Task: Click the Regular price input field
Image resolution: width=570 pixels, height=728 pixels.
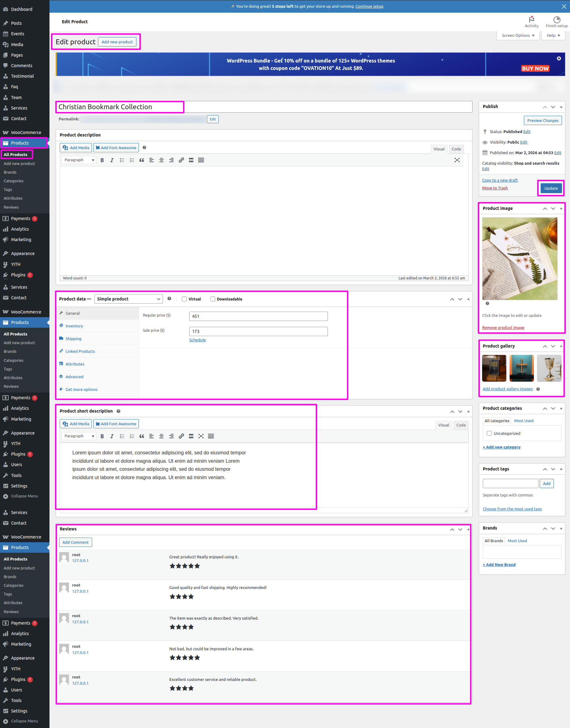Action: tap(258, 316)
